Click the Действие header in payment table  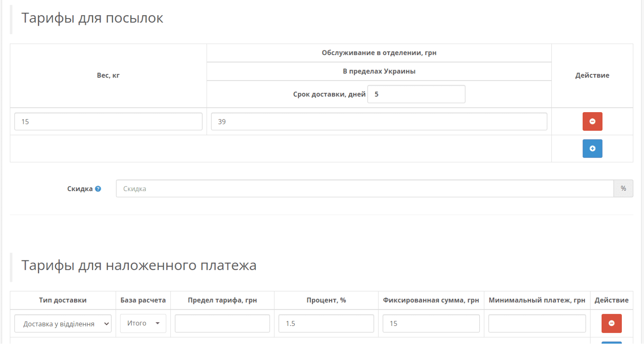tap(611, 300)
